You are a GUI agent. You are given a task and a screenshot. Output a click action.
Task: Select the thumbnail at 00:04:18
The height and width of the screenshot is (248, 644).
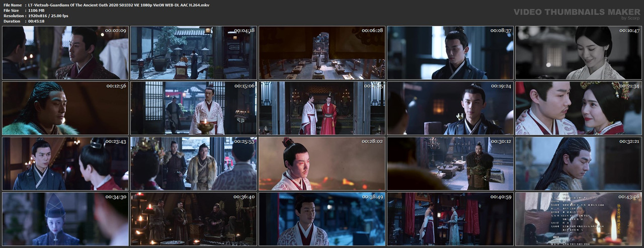pos(194,53)
